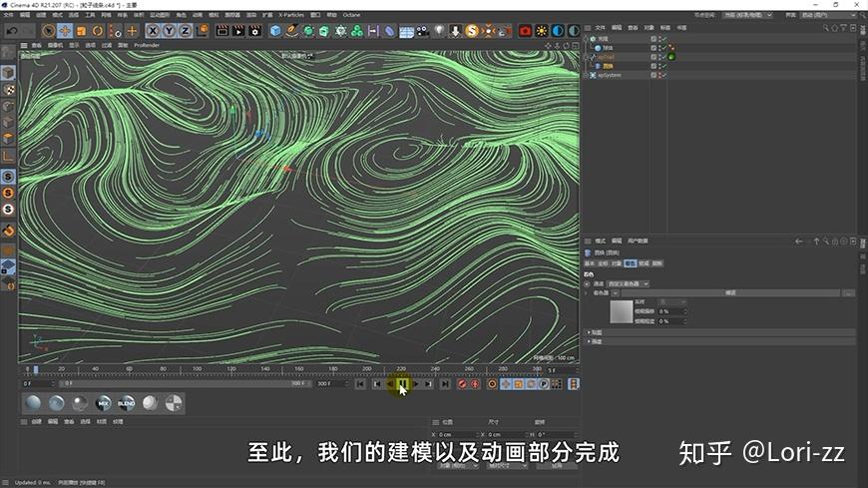868x488 pixels.
Task: Select the orange highlighted xpTrail object
Action: pos(607,57)
